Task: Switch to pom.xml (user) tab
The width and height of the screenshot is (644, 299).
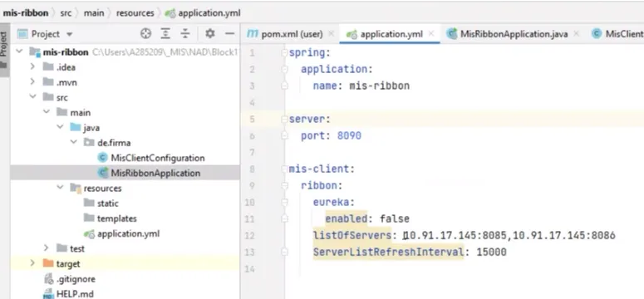Action: click(x=292, y=34)
